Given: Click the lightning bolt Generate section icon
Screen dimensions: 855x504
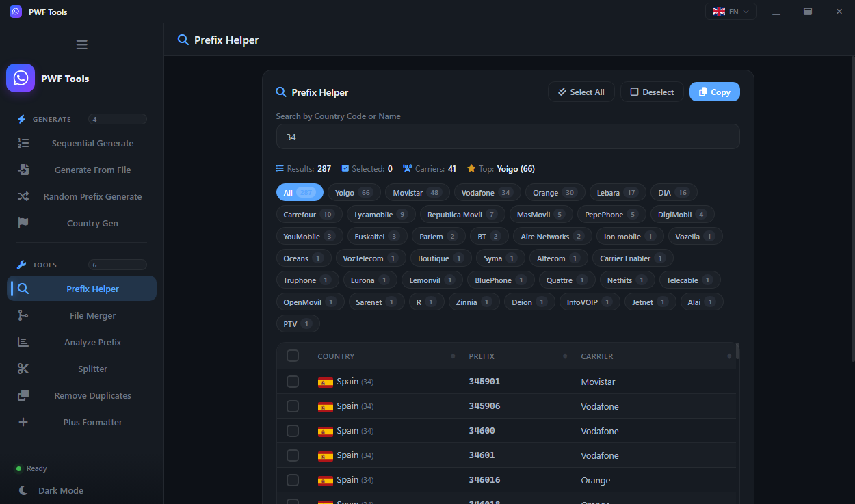Looking at the screenshot, I should (x=21, y=119).
